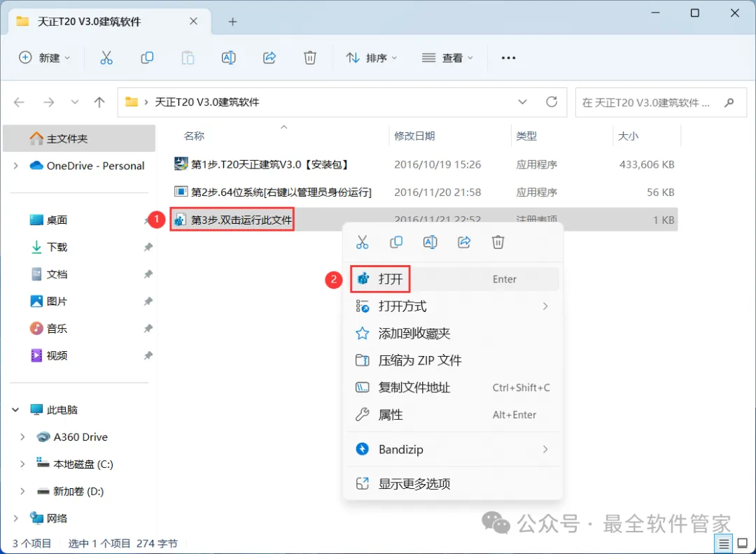Viewport: 756px width, 554px height.
Task: Expand the recent locations chevron
Action: tap(75, 102)
